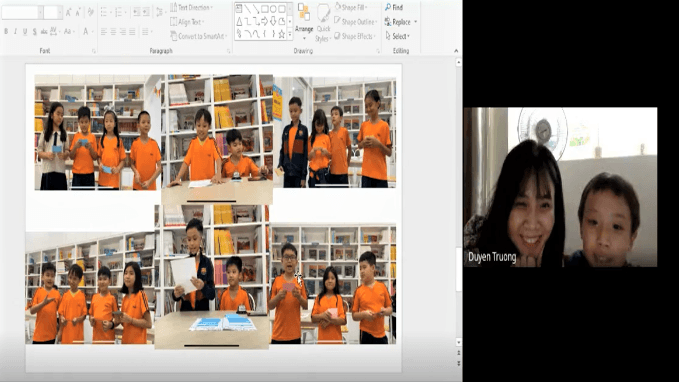Screen dimensions: 679x382
Task: Click the Decrease List Level icon
Action: [136, 12]
